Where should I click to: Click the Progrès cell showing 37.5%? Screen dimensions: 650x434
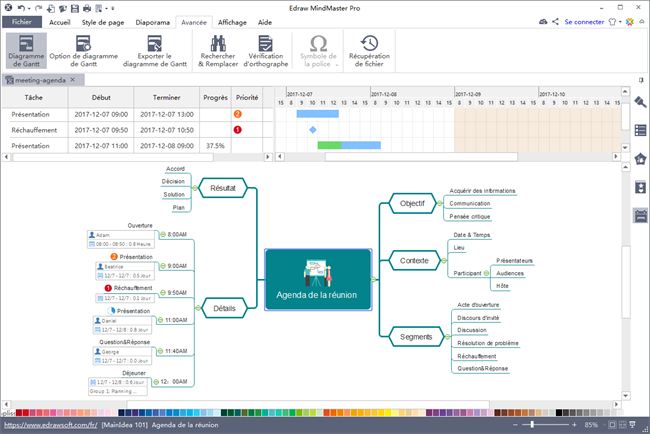216,146
